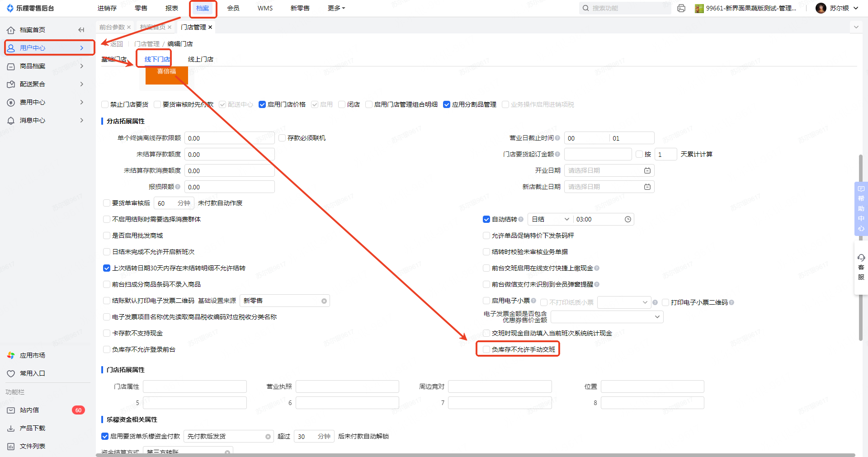Viewport: 868px width, 457px height.
Task: Click the 用户中心 person icon
Action: [11, 48]
